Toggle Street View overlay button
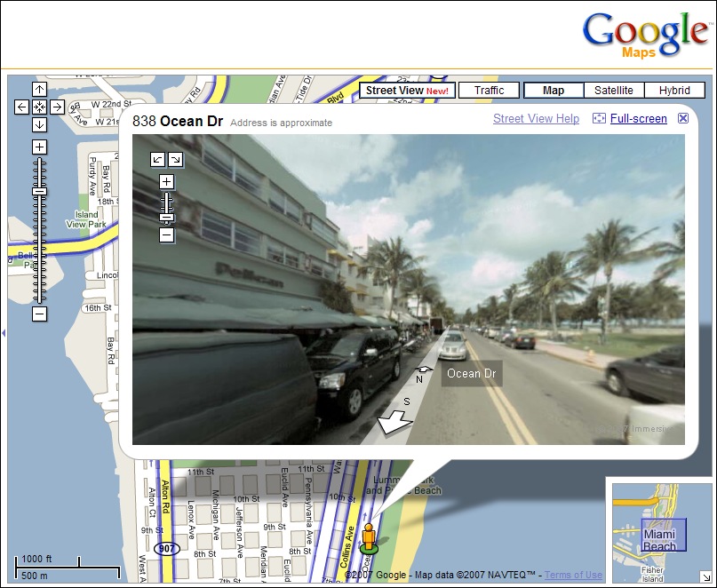Image resolution: width=717 pixels, height=588 pixels. click(x=407, y=91)
